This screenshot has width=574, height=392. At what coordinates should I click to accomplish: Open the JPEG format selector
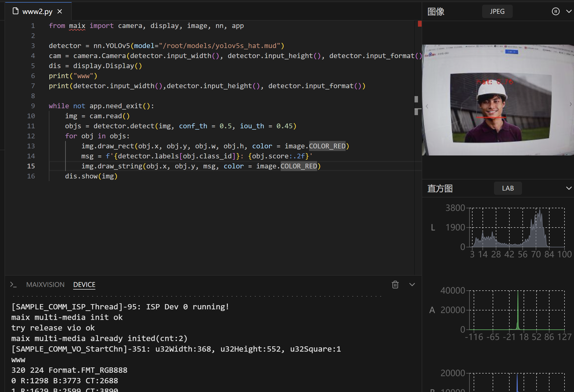pos(497,11)
